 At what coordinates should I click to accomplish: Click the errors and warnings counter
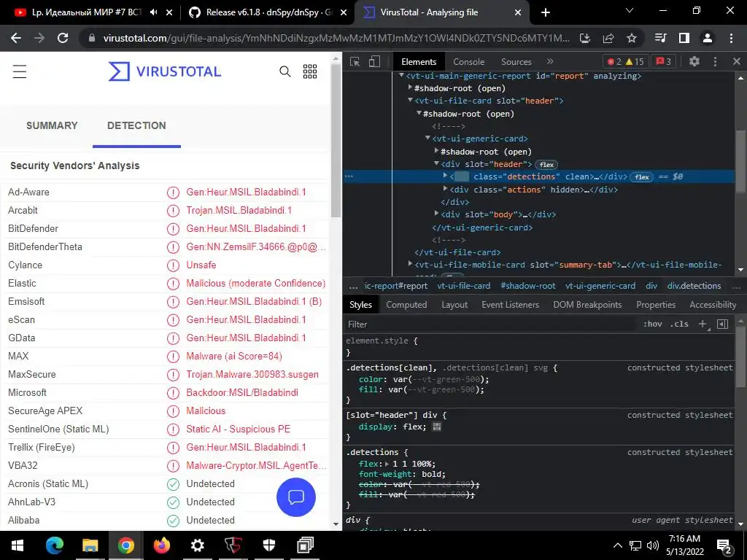pos(625,61)
